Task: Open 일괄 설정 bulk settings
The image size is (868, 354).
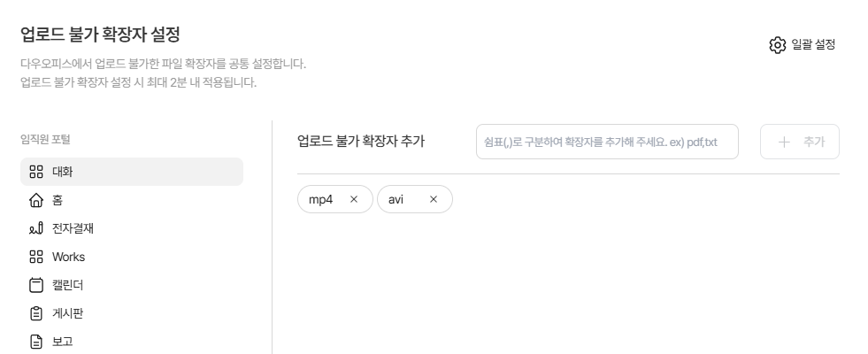Action: point(813,44)
